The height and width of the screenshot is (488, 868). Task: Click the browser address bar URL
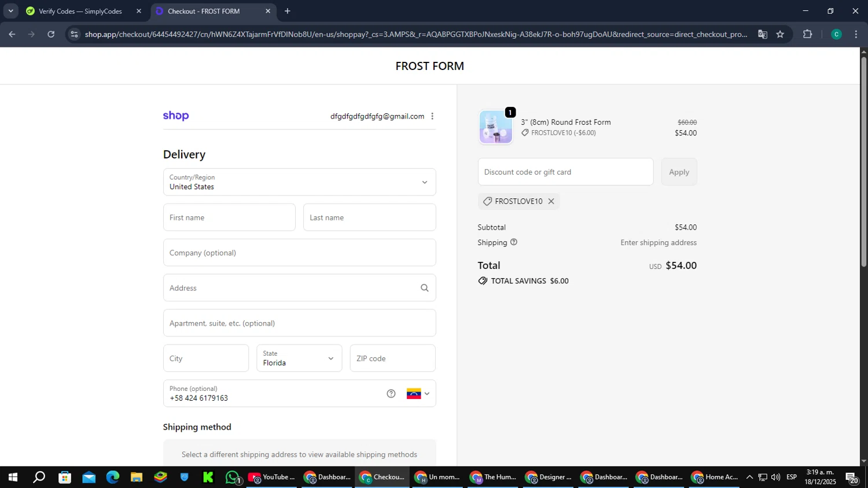415,34
